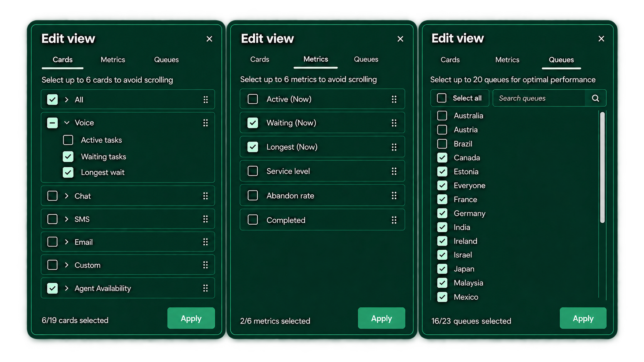The width and height of the screenshot is (644, 362).
Task: Open the Queues tab in Cards panel
Action: [166, 60]
